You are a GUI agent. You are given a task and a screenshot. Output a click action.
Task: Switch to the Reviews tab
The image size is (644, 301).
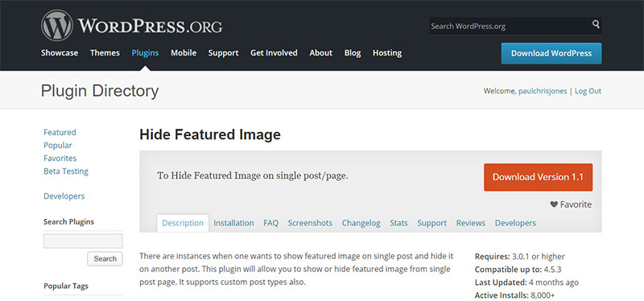point(471,223)
